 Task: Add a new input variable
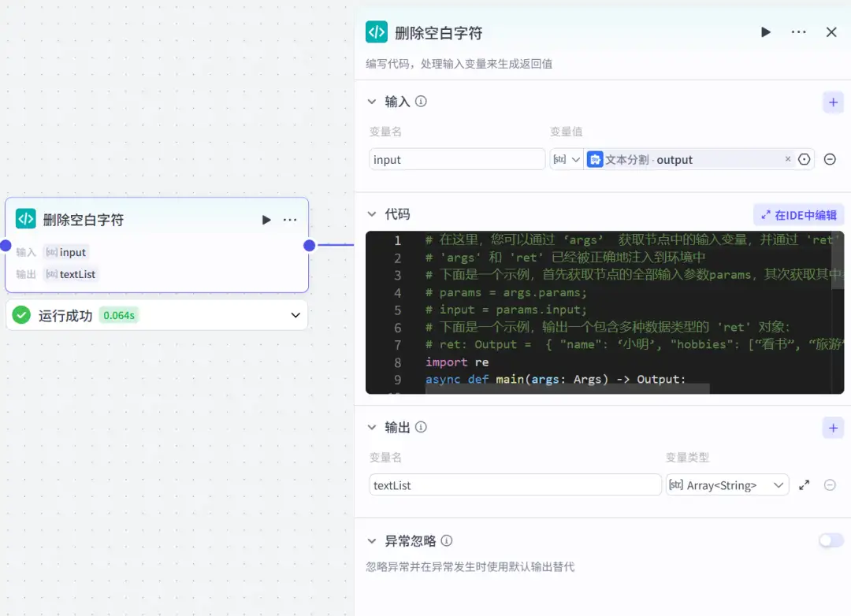(x=833, y=102)
